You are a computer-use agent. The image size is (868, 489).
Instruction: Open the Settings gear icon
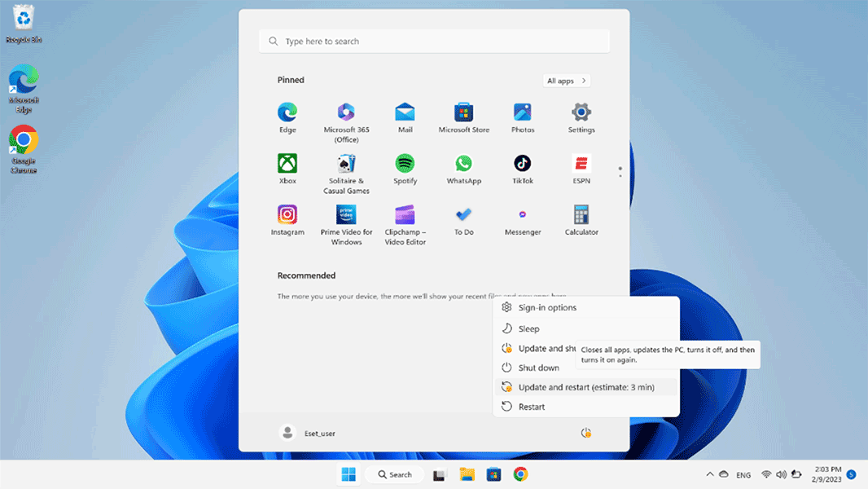581,112
